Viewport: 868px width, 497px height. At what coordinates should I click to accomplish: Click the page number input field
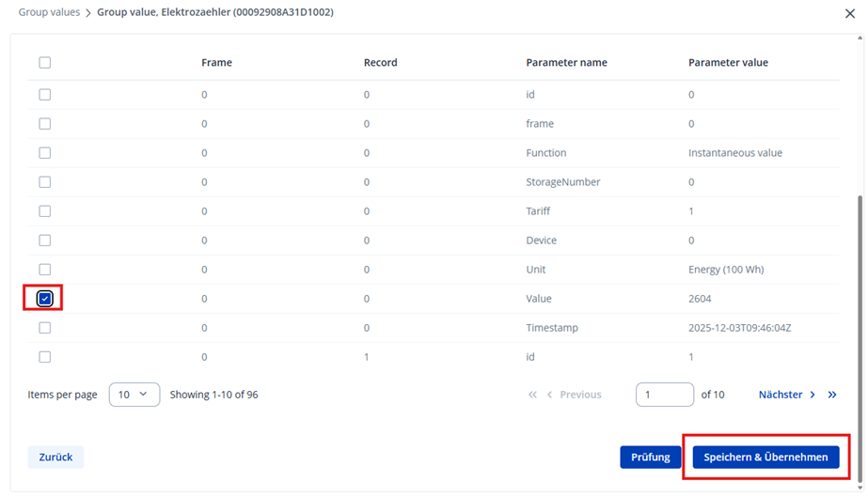click(x=664, y=395)
